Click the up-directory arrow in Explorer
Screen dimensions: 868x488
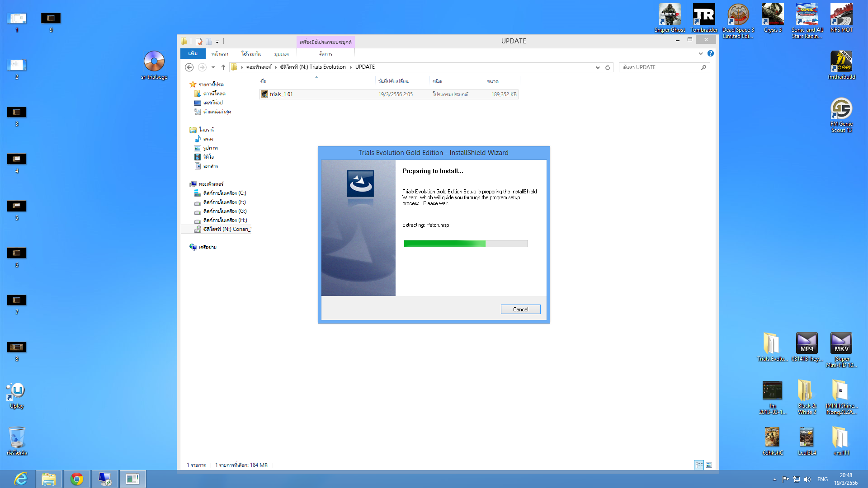(x=223, y=67)
